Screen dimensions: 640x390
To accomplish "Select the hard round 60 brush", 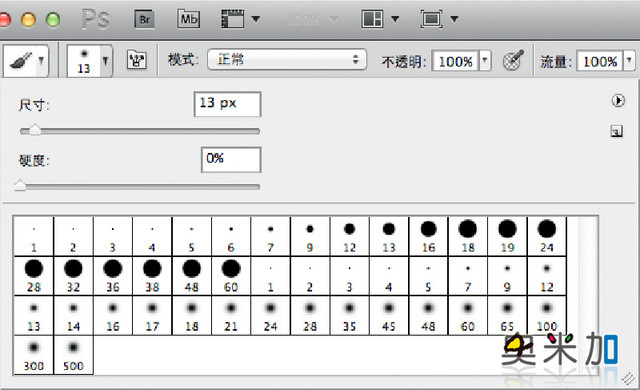I will (x=231, y=276).
